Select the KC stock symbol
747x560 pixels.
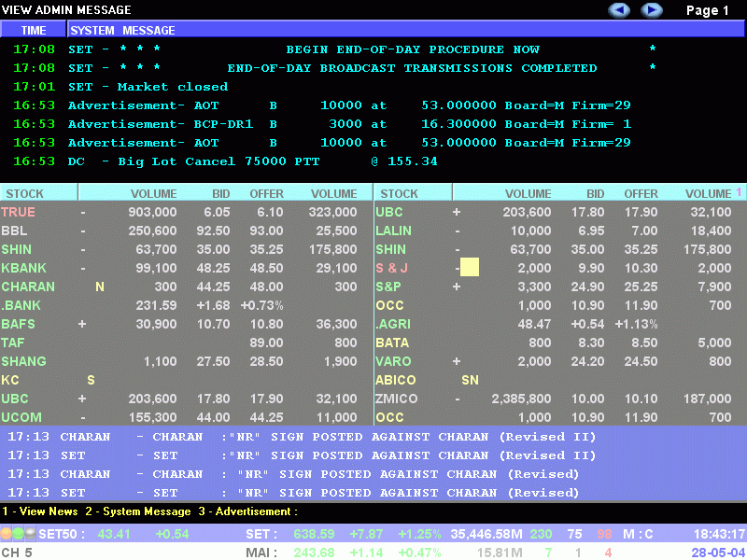10,380
